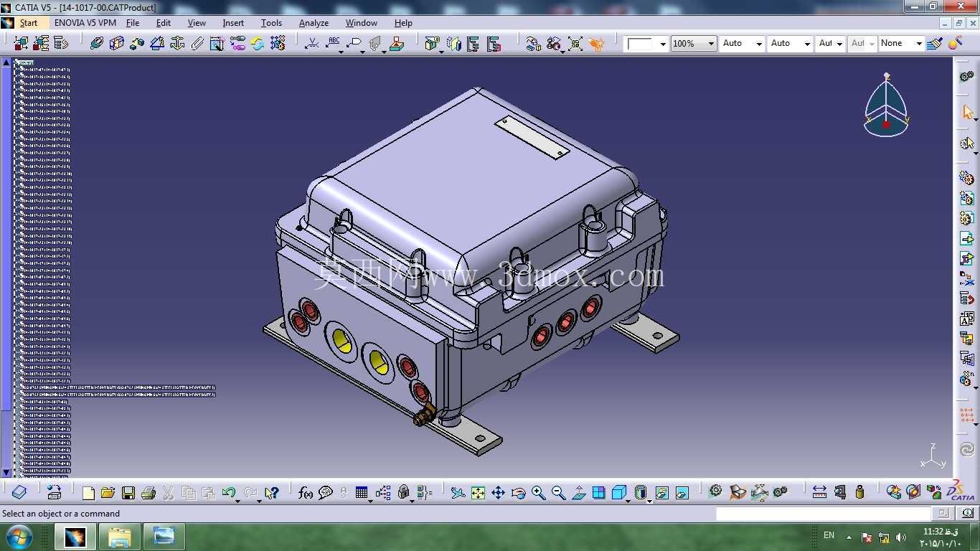
Task: Click the Text with Leader ABC icon
Action: click(334, 44)
